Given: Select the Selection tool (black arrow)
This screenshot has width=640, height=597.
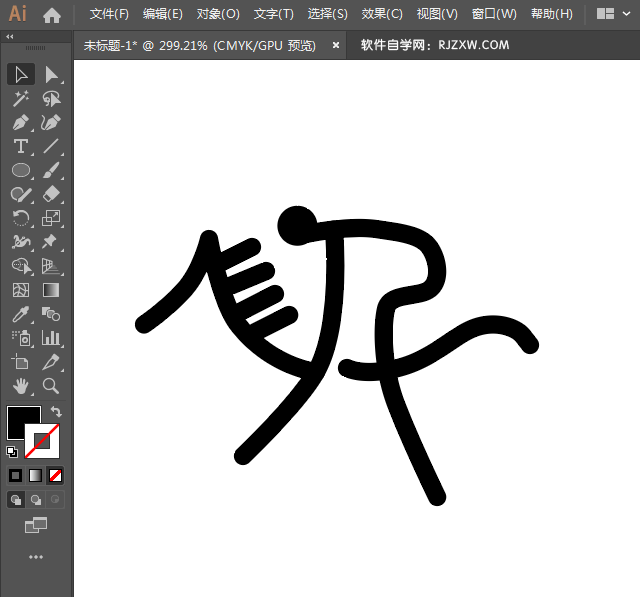Looking at the screenshot, I should [21, 75].
